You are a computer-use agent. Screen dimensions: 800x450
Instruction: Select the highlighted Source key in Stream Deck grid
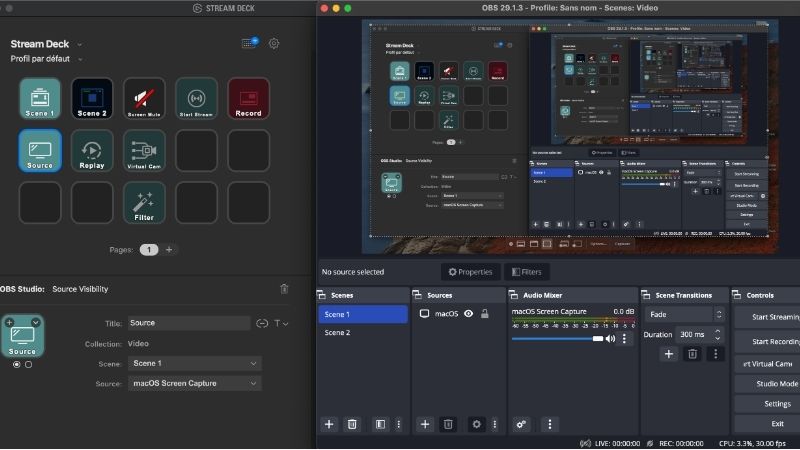[x=40, y=151]
